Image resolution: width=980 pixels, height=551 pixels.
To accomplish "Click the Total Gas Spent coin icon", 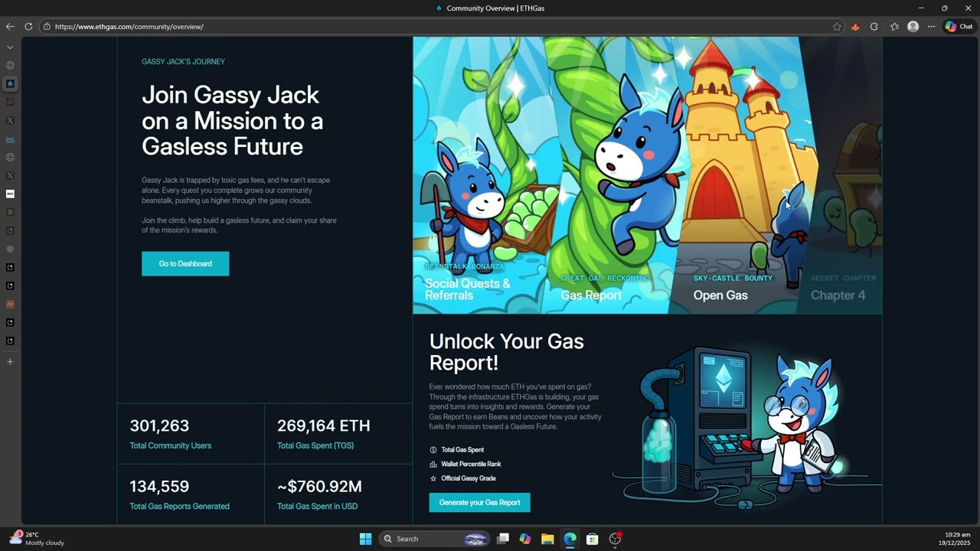I will [x=433, y=450].
